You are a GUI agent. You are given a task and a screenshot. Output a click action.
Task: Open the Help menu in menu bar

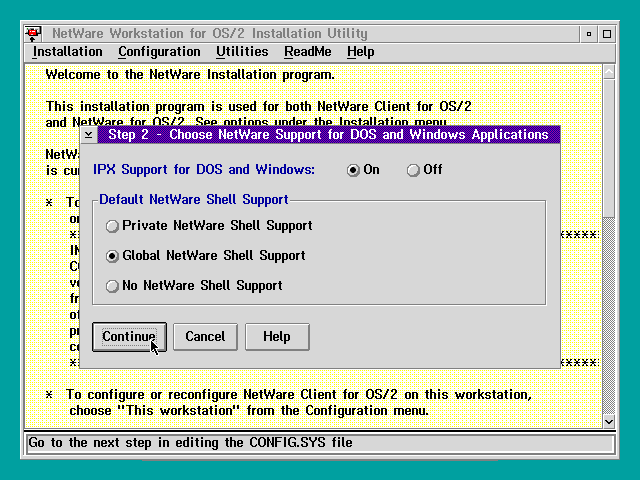coord(360,52)
